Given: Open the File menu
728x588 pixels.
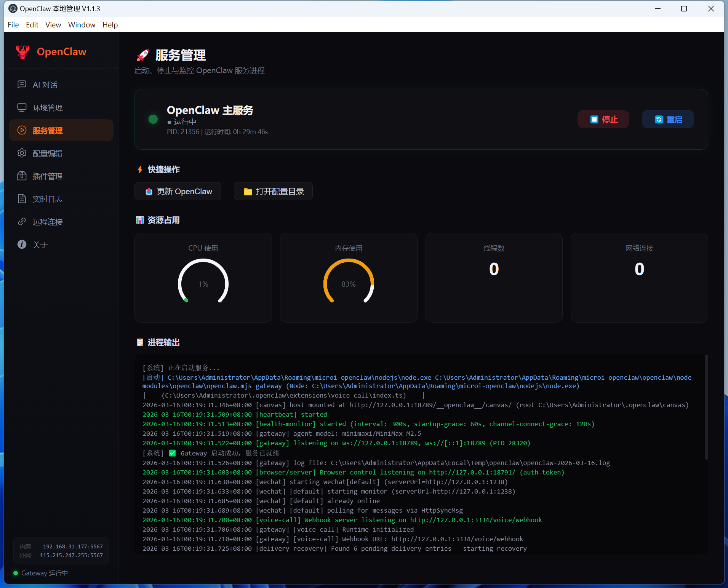Looking at the screenshot, I should [13, 25].
